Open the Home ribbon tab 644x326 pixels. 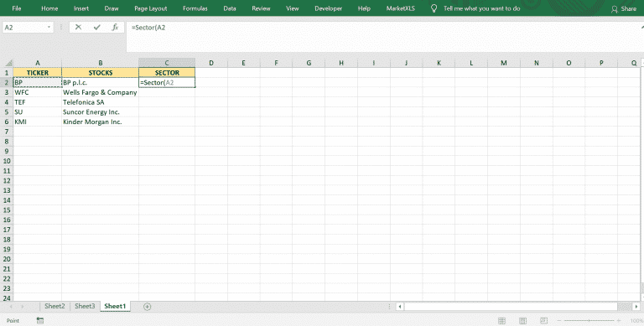49,8
